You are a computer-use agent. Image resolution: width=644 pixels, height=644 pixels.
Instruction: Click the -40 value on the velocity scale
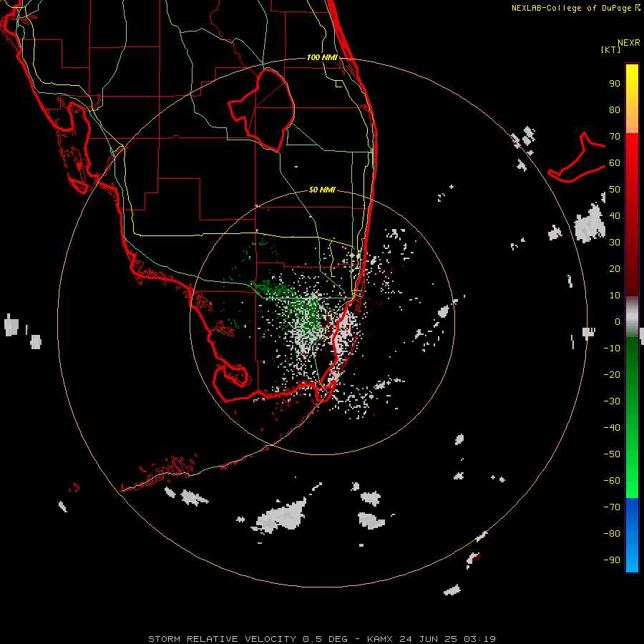tap(612, 428)
